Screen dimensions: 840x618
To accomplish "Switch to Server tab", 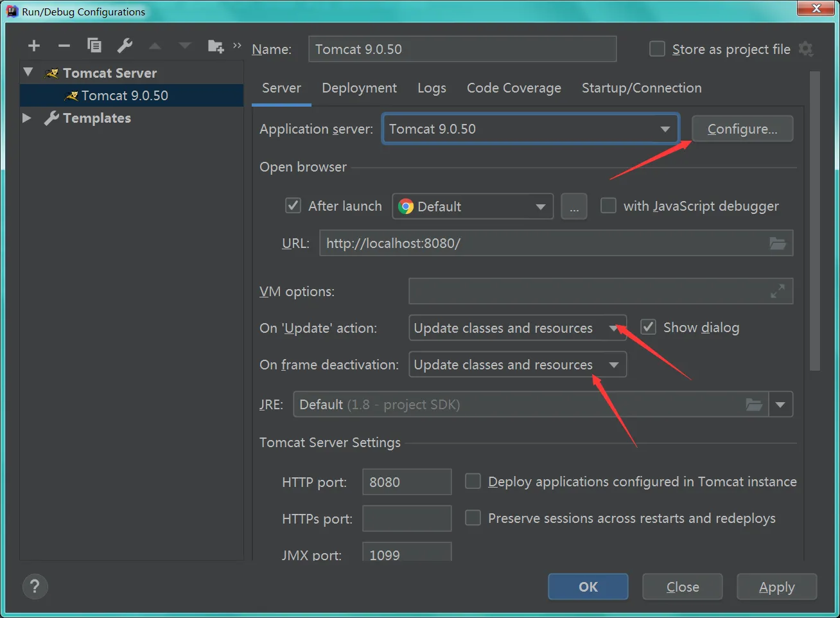I will 281,88.
